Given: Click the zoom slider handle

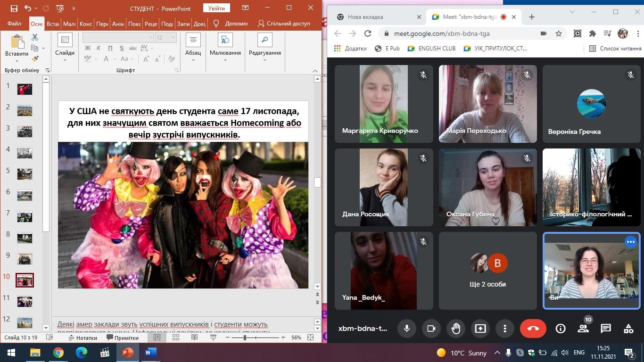Looking at the screenshot, I should pyautogui.click(x=245, y=337).
